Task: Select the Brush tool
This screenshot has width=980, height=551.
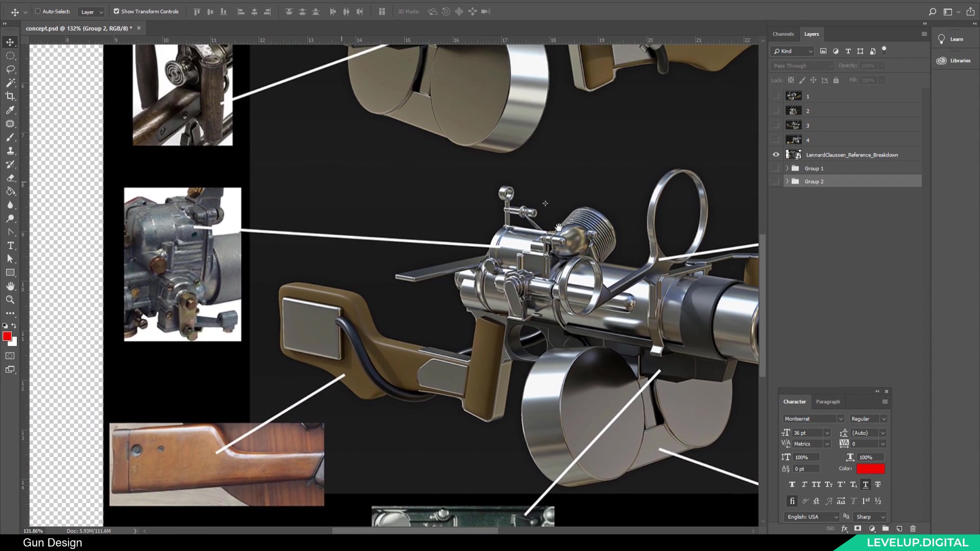Action: pyautogui.click(x=10, y=137)
